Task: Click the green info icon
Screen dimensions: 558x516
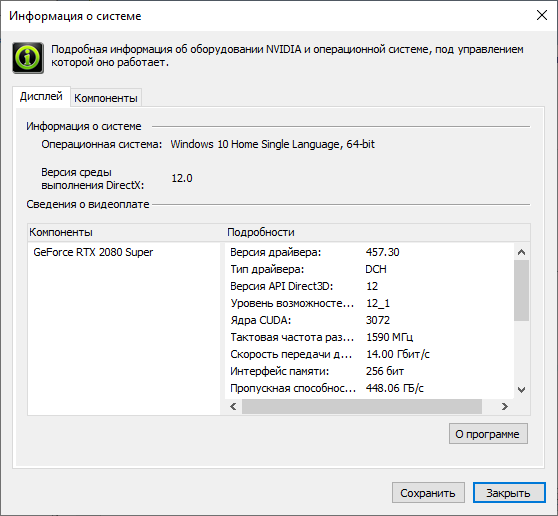Action: point(28,58)
